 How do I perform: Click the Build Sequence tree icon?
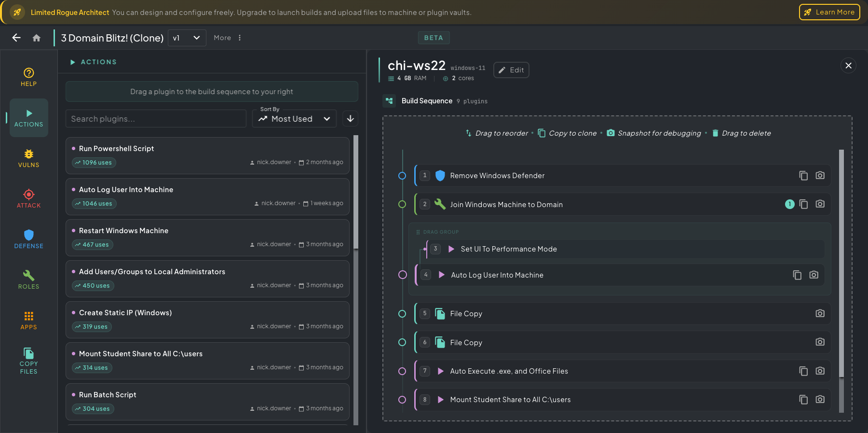point(389,101)
